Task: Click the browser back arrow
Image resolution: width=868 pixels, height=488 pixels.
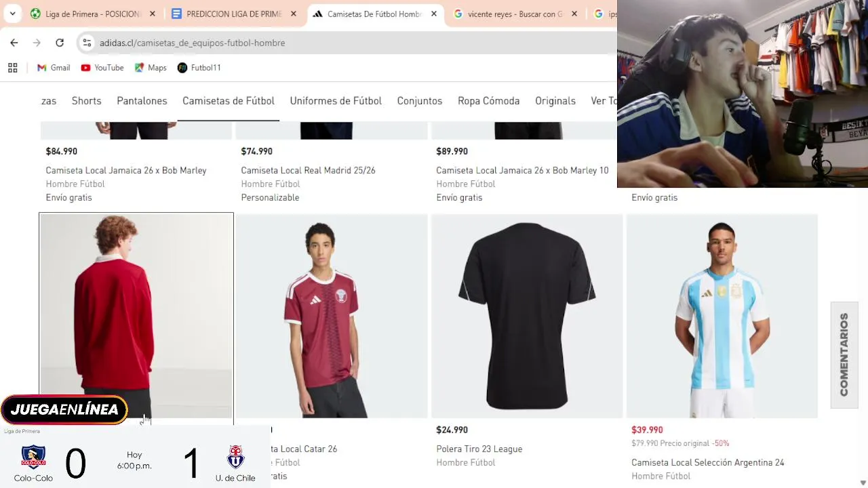Action: [14, 43]
